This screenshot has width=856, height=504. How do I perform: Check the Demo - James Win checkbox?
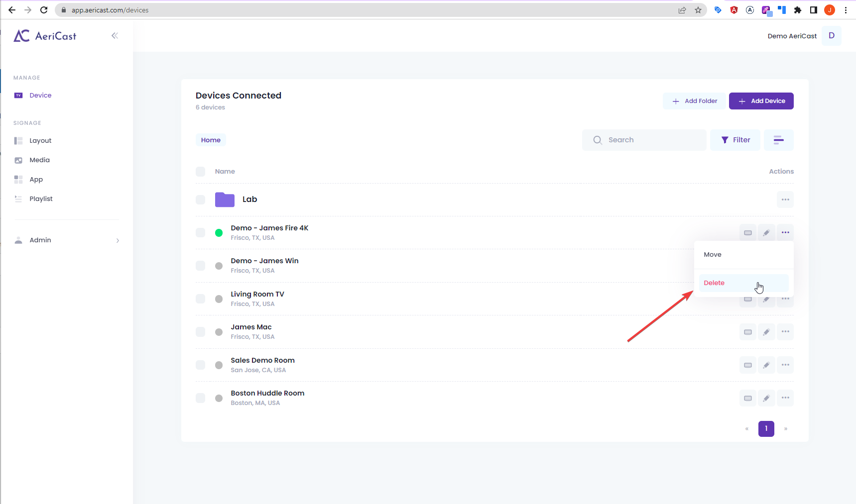200,266
